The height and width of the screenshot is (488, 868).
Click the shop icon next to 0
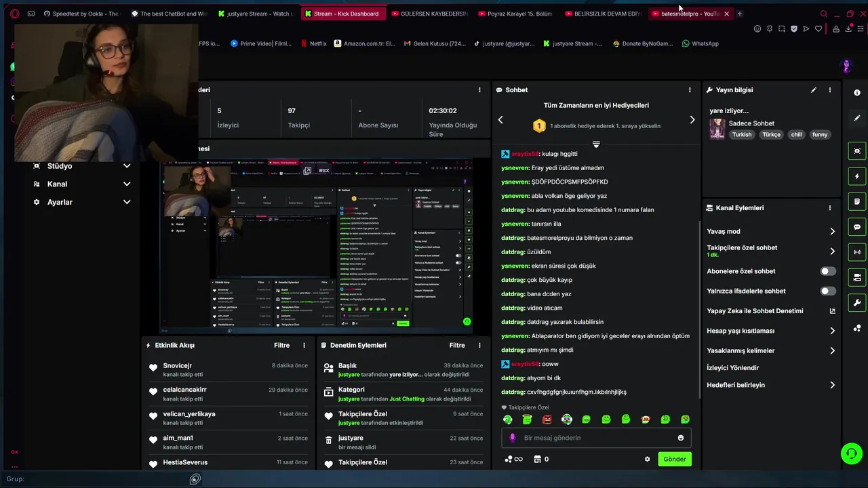click(x=537, y=459)
